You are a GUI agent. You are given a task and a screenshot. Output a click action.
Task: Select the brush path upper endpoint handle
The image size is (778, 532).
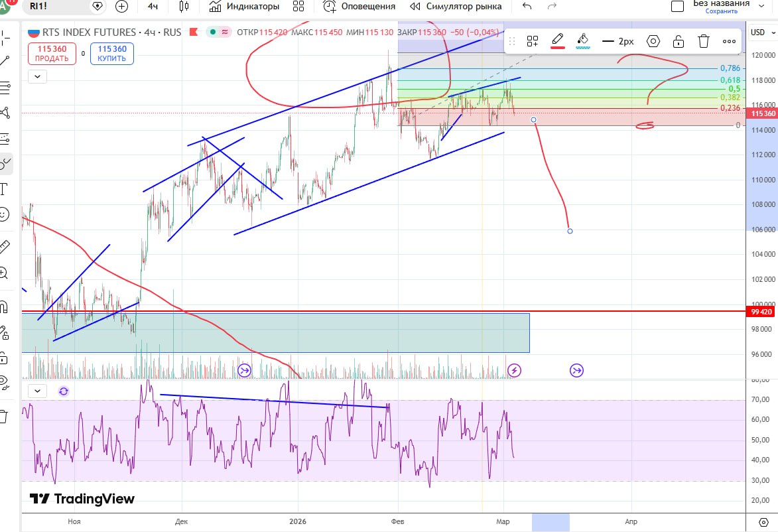[533, 120]
